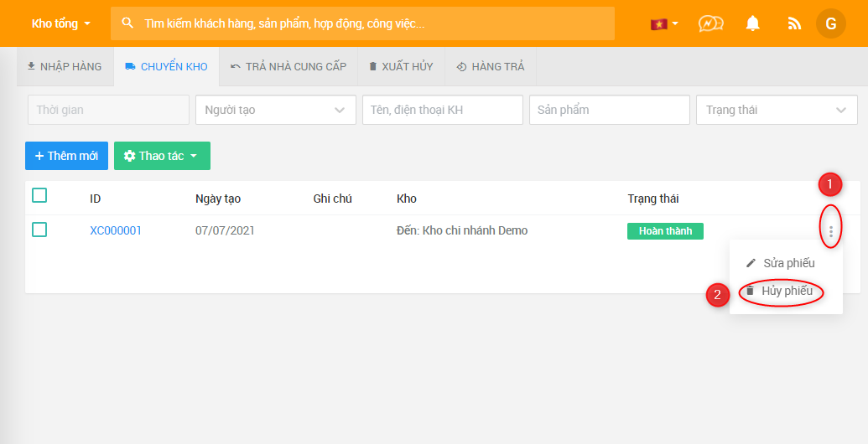Viewport: 868px width, 444px height.
Task: Choose Sửa phiếu in the context menu
Action: 787,263
